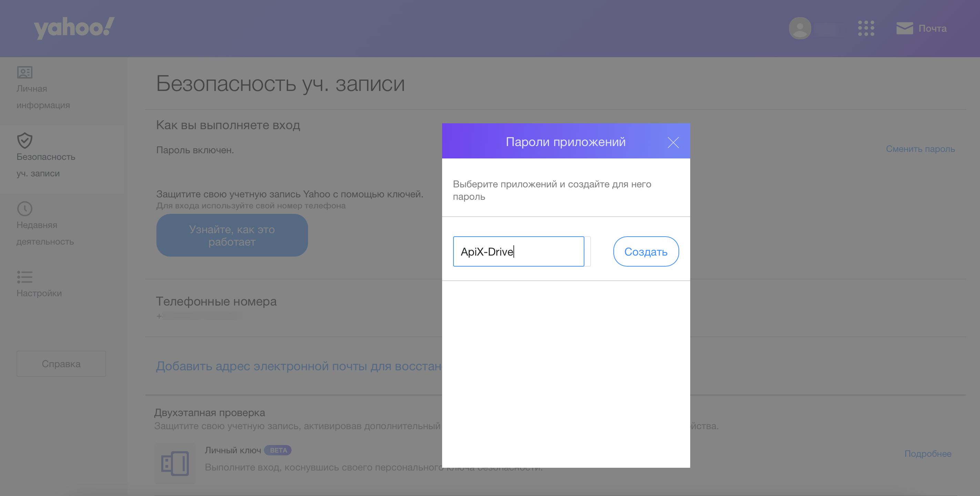Screen dimensions: 980x496
Task: Click 'Двухэтапная проверка' heading
Action: pyautogui.click(x=210, y=412)
